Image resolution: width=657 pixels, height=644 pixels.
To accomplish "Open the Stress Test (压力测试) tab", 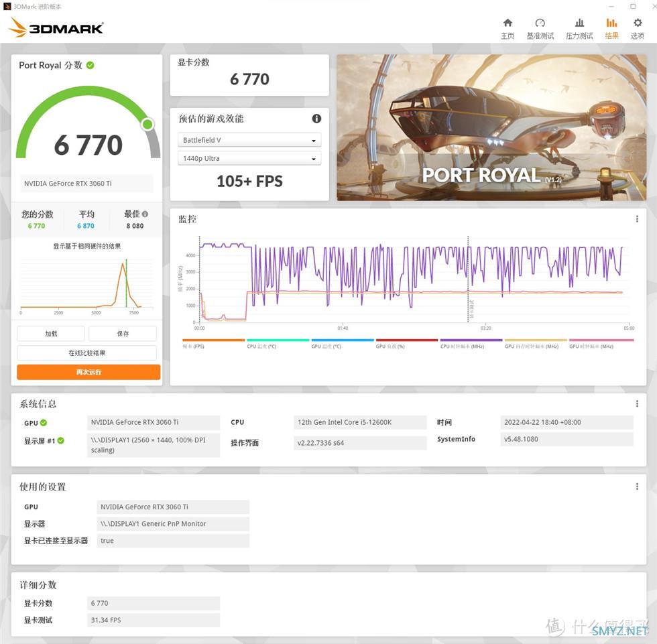I will [579, 29].
